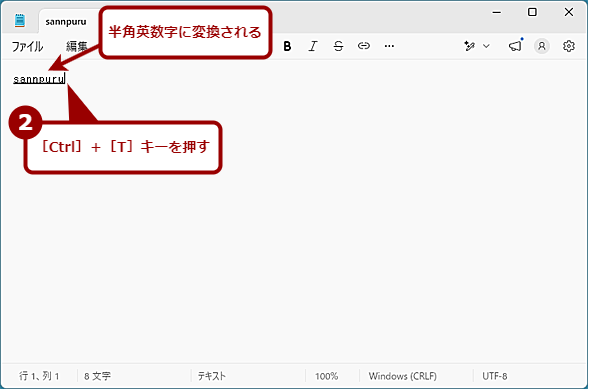Open the feedback megaphone icon
This screenshot has width=589, height=390.
[515, 46]
